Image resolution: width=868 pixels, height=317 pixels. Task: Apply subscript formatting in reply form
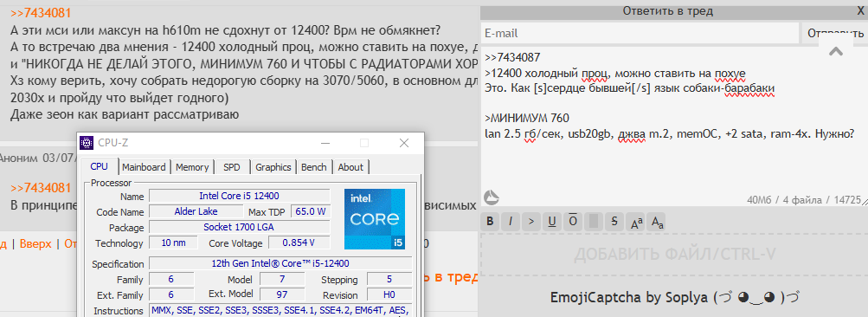657,222
